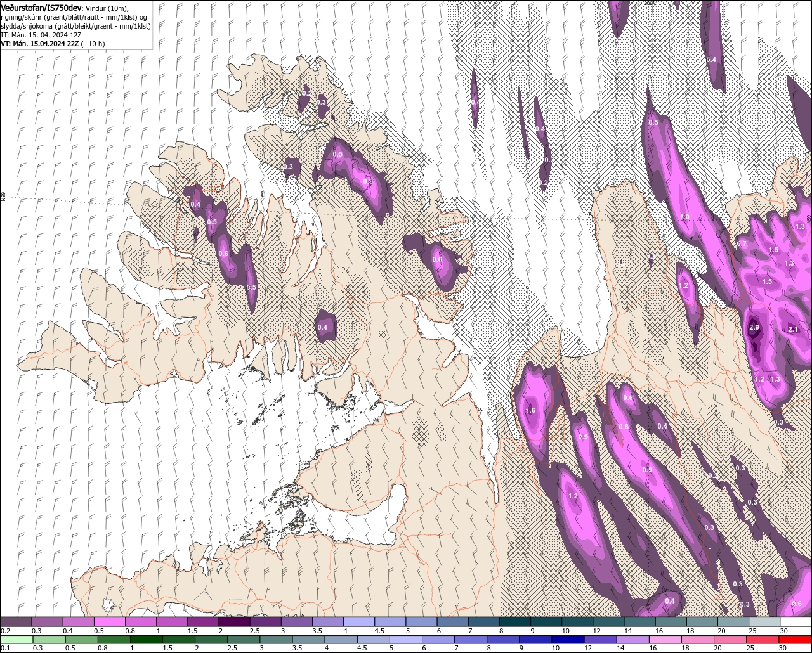Pick the light lavender 4 swatch in top legend row
This screenshot has width=812, height=653.
359,622
